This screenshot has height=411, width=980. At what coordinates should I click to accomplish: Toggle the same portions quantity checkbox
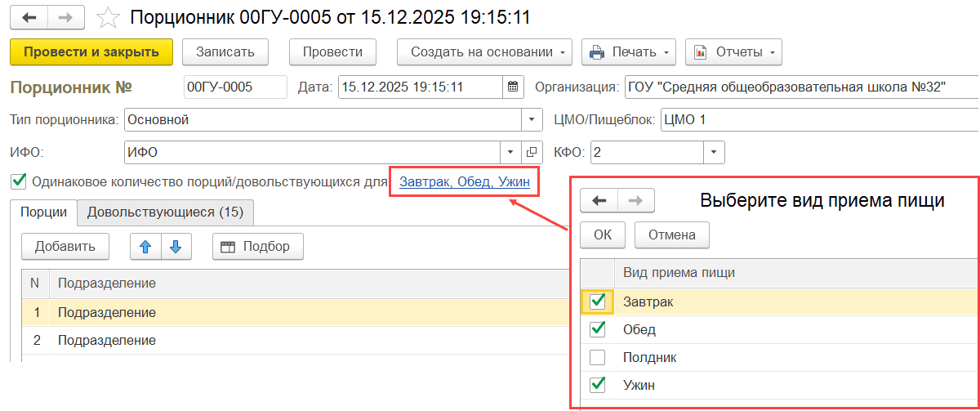[x=18, y=181]
